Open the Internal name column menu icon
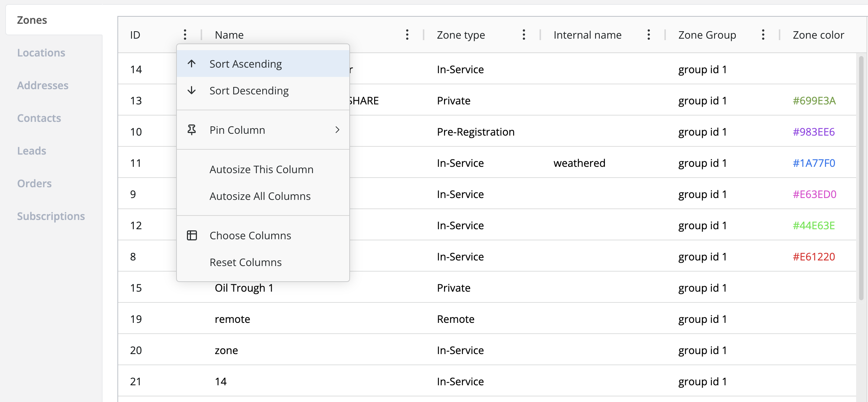The width and height of the screenshot is (868, 402). [648, 35]
